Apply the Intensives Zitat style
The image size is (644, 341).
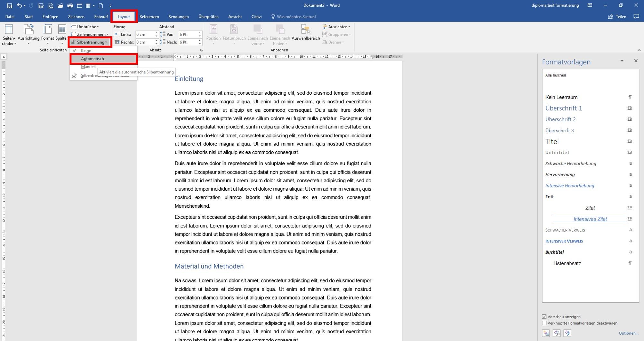coord(589,219)
